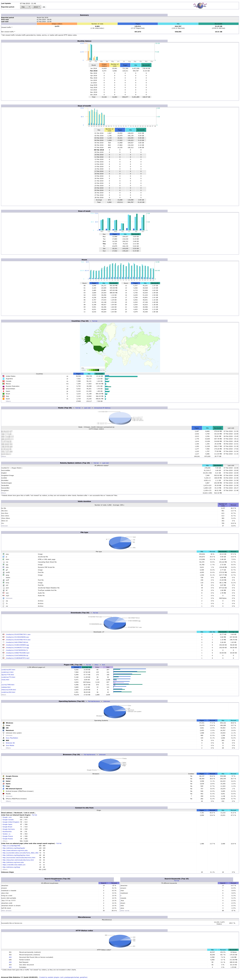Click the Countries world map image
The image size is (240, 980).
click(120, 347)
